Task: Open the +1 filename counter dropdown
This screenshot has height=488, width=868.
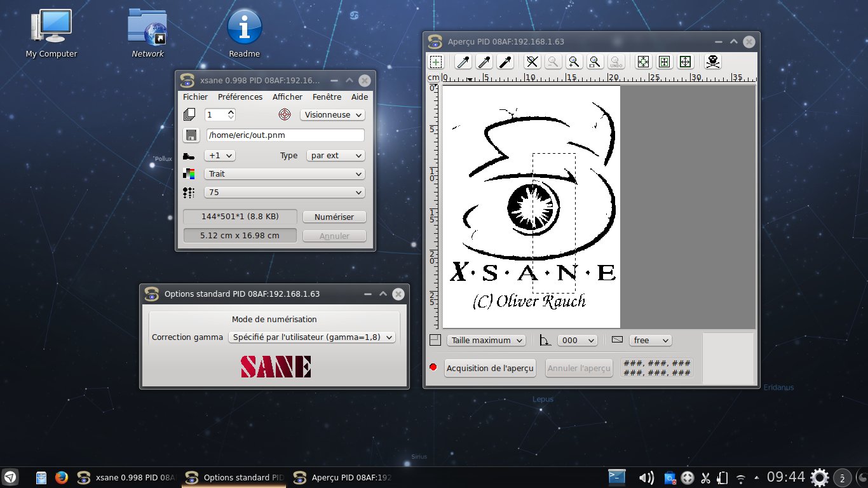Action: tap(219, 155)
